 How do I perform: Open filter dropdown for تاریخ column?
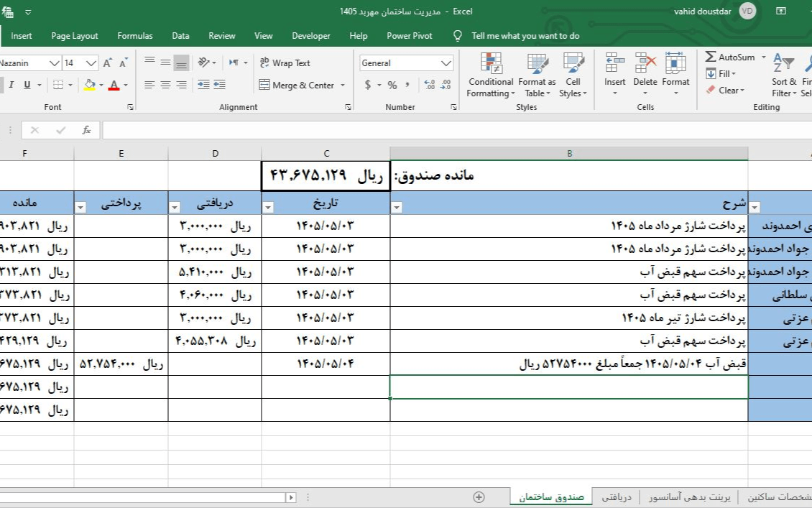click(x=268, y=207)
